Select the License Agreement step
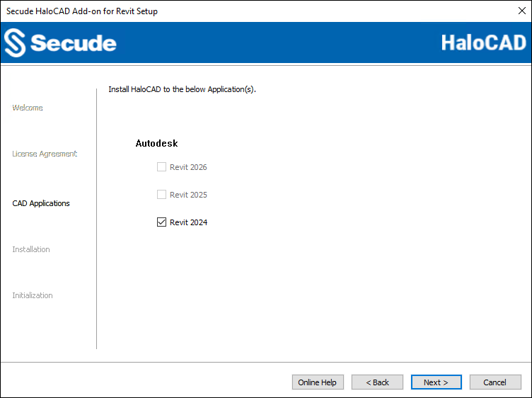 click(x=45, y=154)
